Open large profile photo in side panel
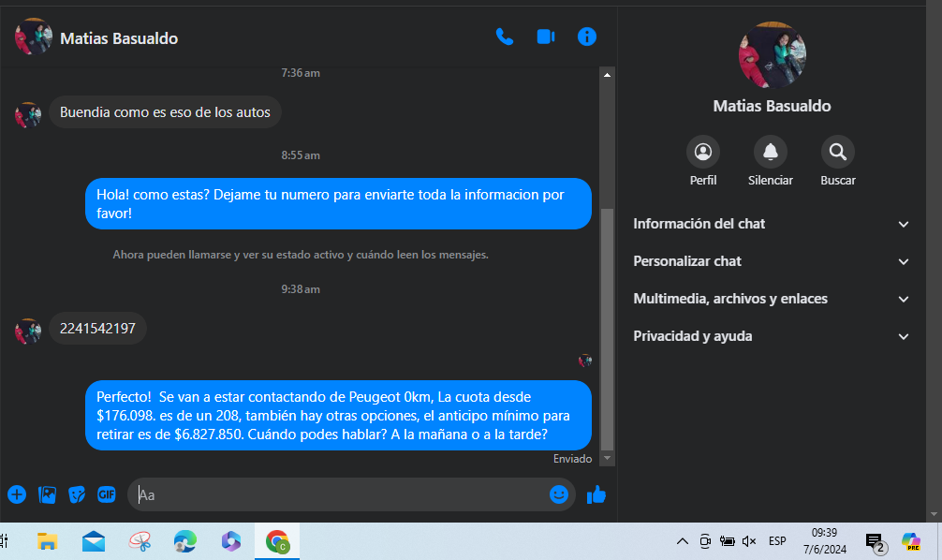 click(772, 55)
